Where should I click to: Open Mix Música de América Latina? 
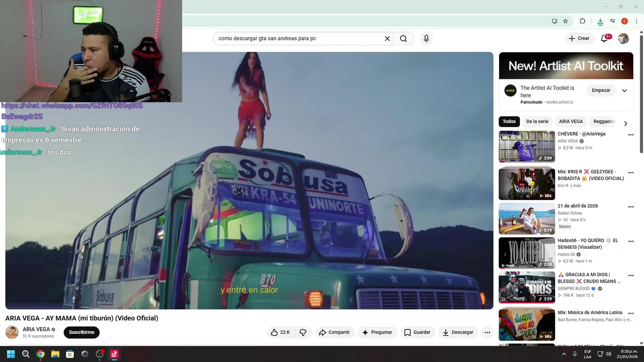pyautogui.click(x=527, y=324)
